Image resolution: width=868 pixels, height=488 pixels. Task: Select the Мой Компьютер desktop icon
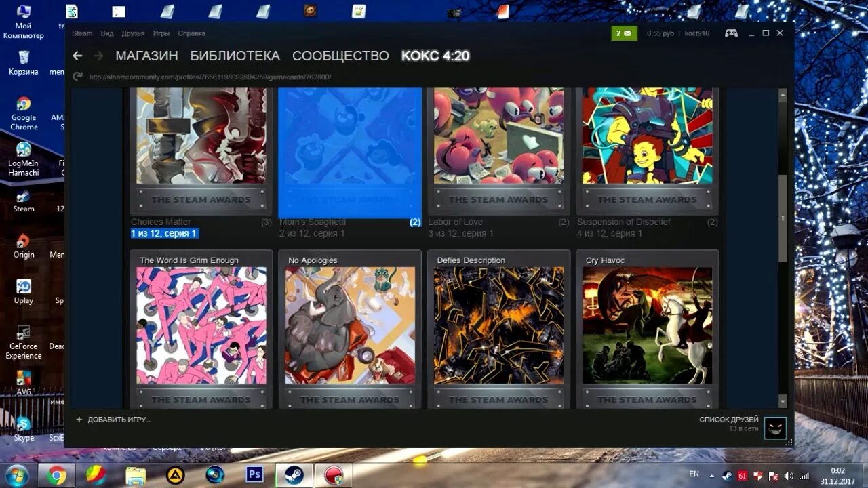pos(24,22)
